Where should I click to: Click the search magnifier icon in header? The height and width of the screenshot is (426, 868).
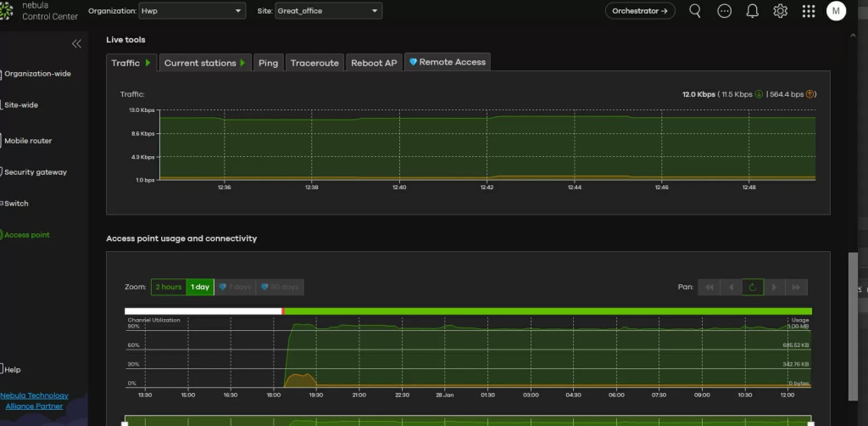click(x=695, y=11)
